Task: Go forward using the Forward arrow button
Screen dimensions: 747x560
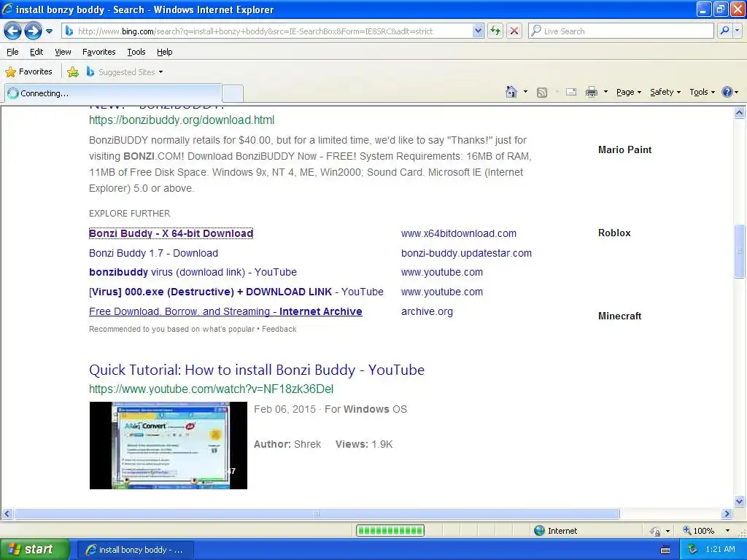Action: (x=33, y=31)
